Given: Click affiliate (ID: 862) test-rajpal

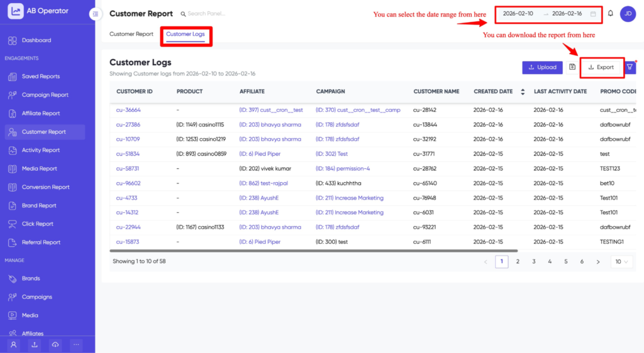Looking at the screenshot, I should coord(264,183).
